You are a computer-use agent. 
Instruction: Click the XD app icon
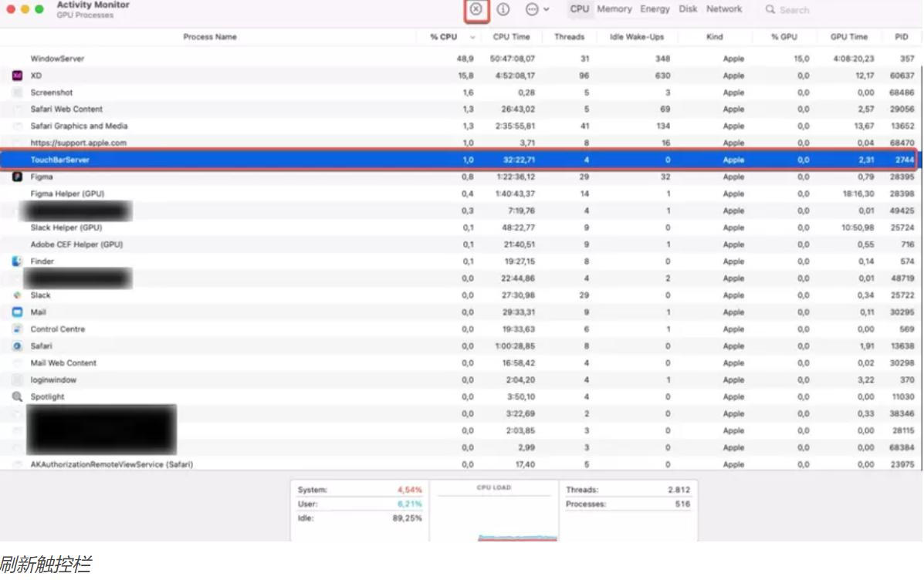[x=17, y=76]
